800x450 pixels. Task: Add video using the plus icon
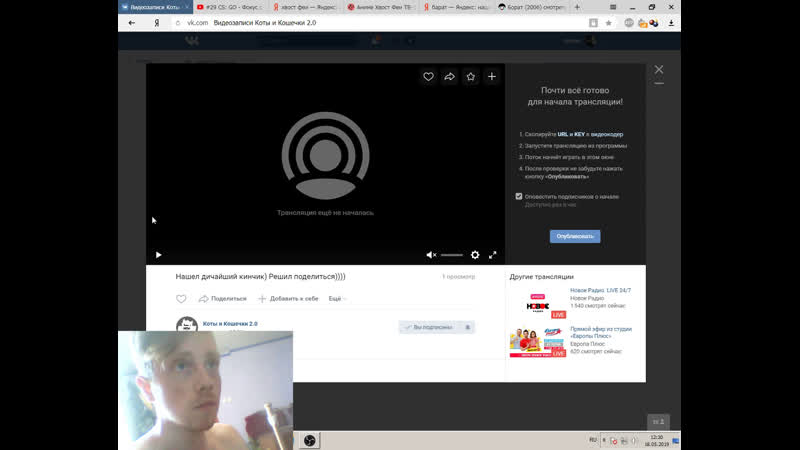pos(492,77)
